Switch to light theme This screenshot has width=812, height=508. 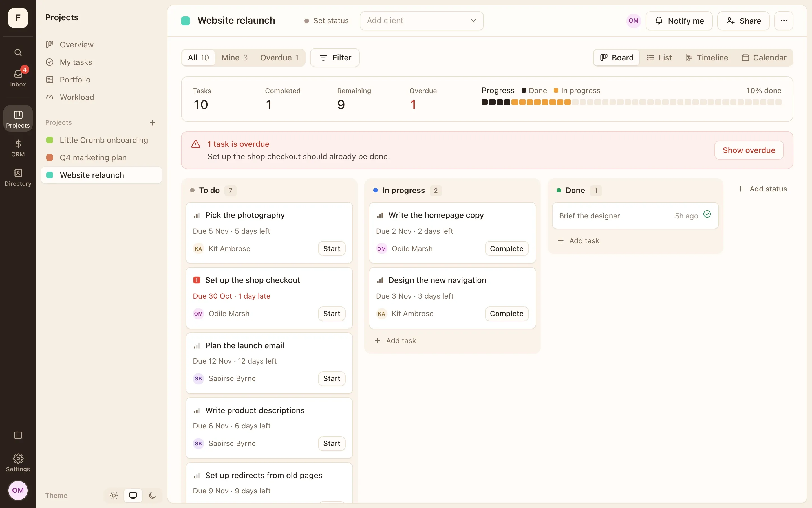tap(114, 495)
